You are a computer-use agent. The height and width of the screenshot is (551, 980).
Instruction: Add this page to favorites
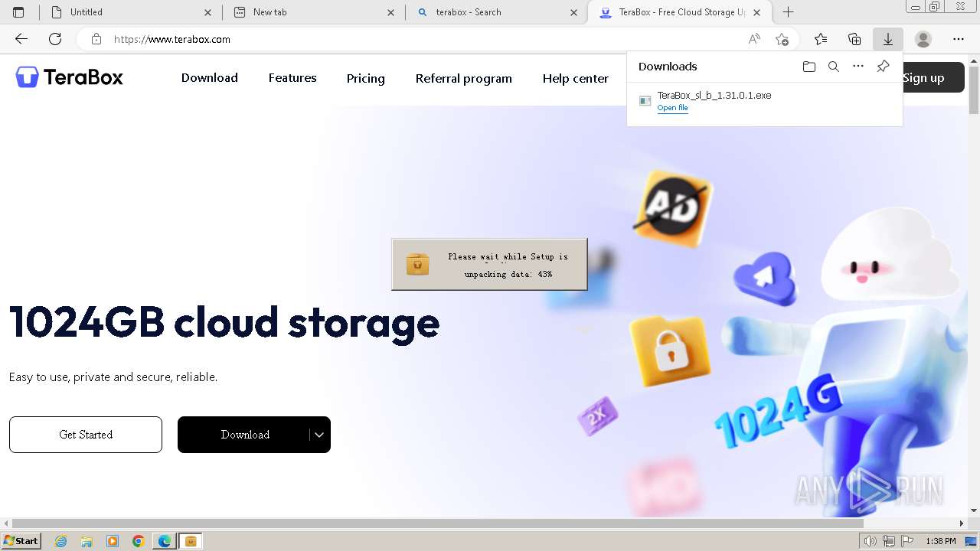point(782,39)
